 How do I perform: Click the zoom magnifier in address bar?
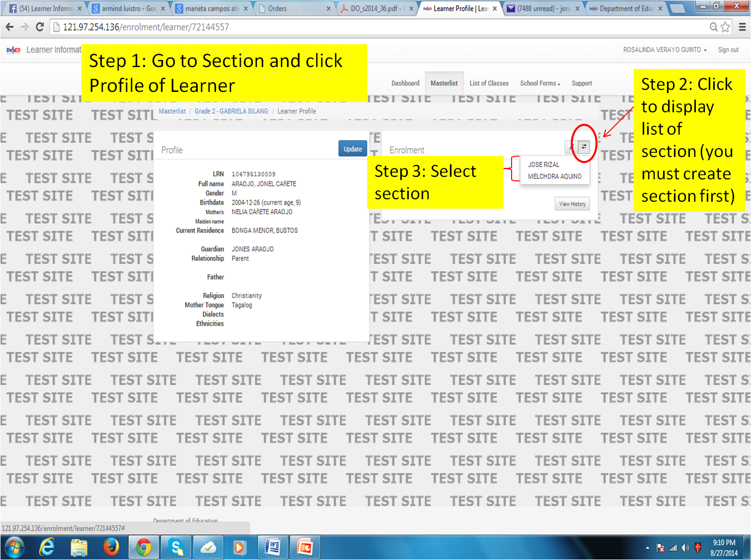pos(714,27)
